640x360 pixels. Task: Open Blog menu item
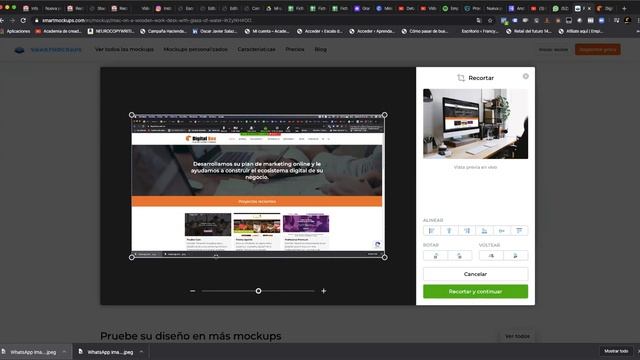pyautogui.click(x=320, y=49)
